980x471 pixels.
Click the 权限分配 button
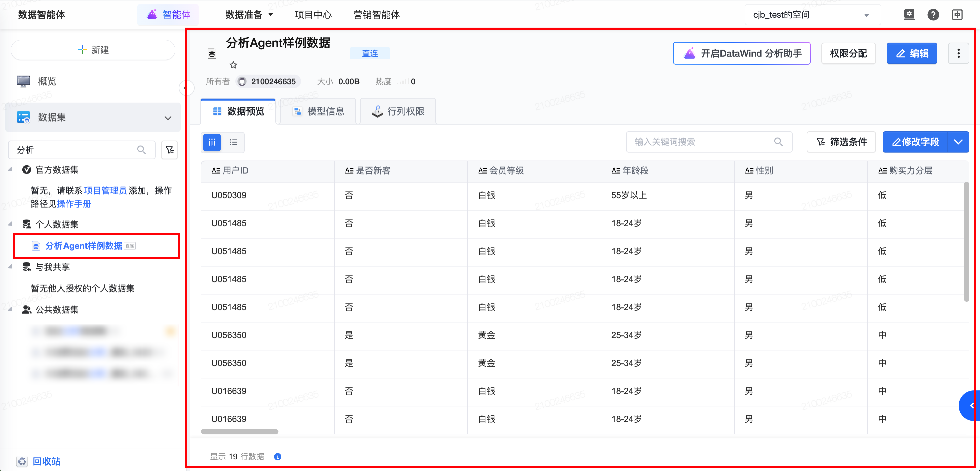[848, 53]
